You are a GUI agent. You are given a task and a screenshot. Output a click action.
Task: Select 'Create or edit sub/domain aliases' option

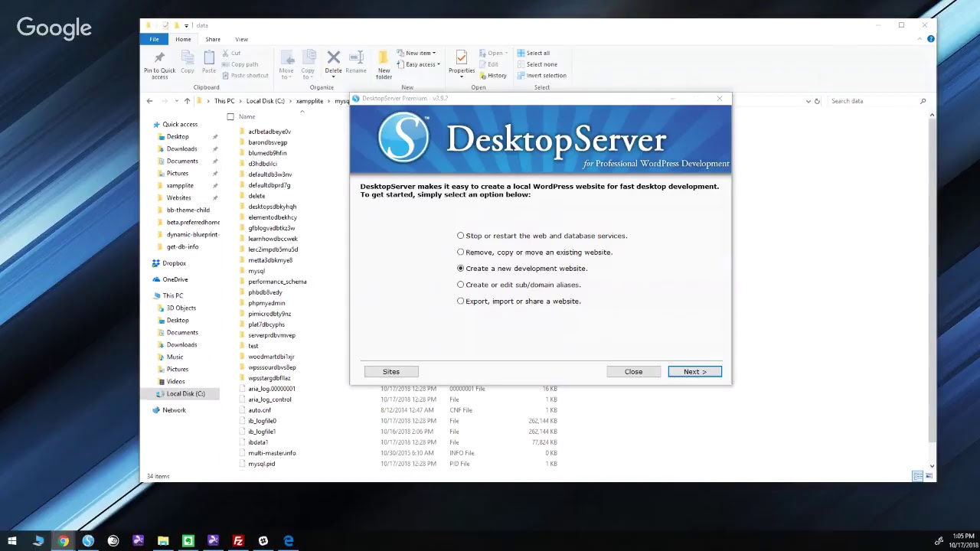pos(519,285)
